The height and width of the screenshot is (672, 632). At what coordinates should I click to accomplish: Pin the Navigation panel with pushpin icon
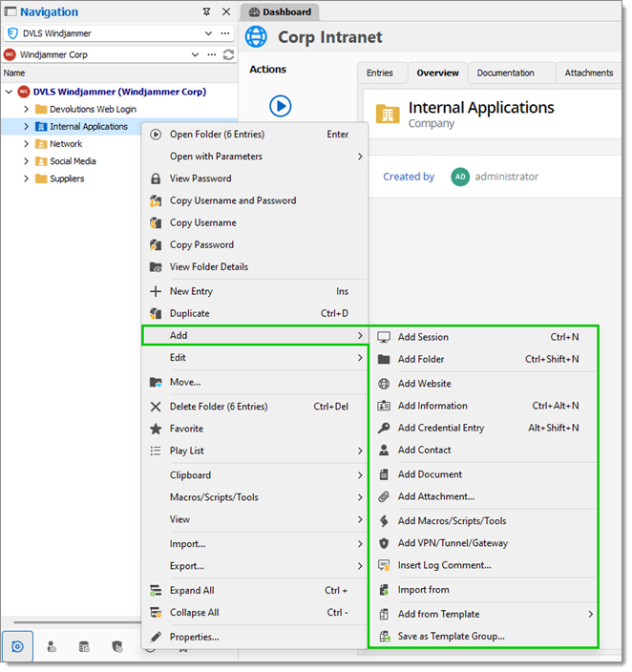point(207,12)
